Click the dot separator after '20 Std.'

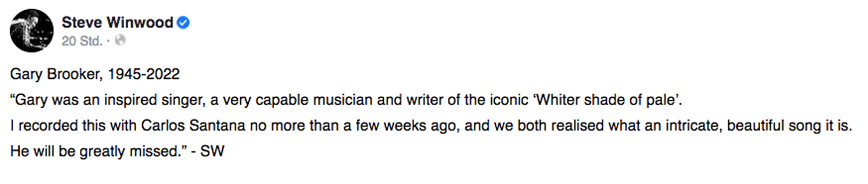108,41
